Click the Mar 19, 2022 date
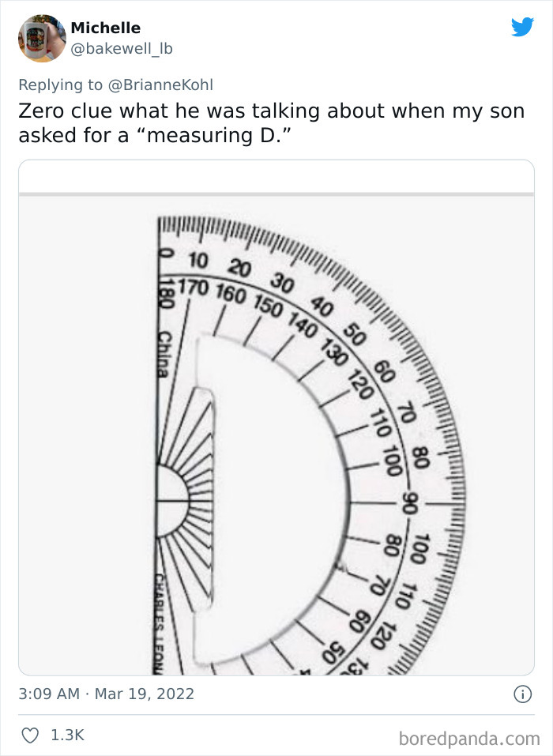 (144, 694)
